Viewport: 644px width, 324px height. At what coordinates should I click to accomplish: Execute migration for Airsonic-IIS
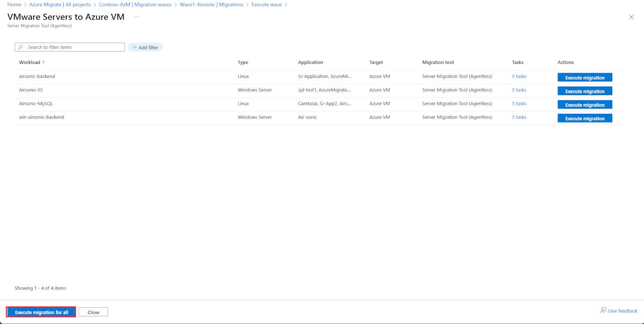[x=585, y=91]
